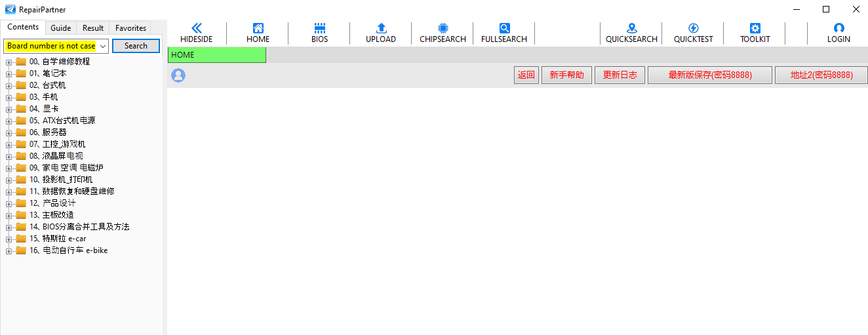Screen dimensions: 868x335
Task: Open the HOME toolbar icon
Action: pyautogui.click(x=258, y=28)
